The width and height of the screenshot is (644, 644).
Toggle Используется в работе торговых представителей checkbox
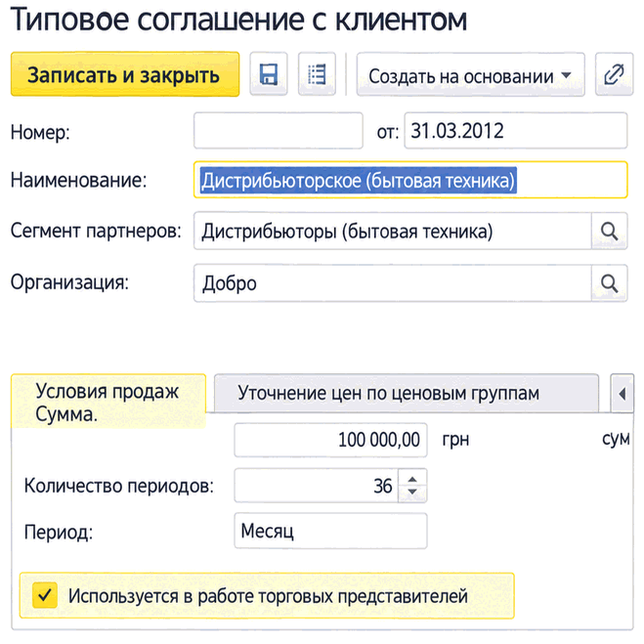tap(45, 595)
